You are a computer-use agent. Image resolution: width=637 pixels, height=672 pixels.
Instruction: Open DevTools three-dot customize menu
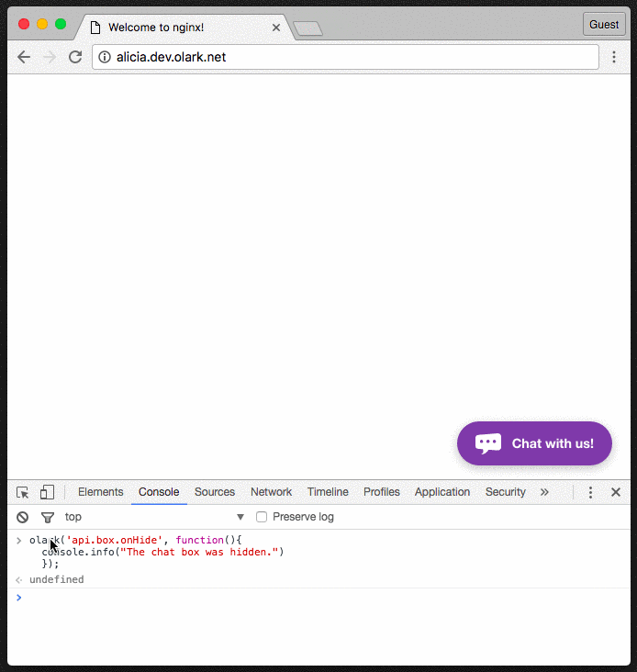pyautogui.click(x=591, y=492)
